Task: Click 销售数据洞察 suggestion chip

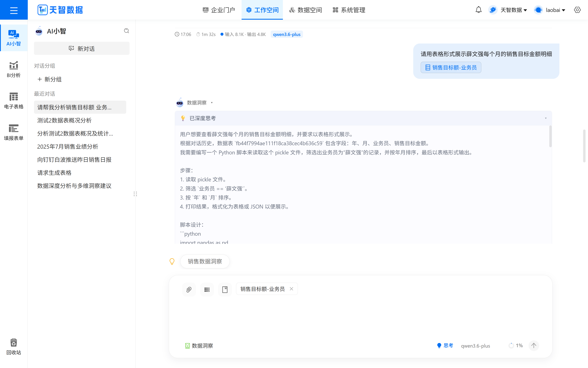Action: [x=205, y=261]
